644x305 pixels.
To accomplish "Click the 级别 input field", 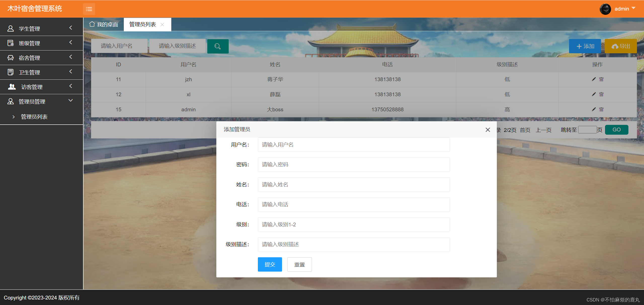I will coord(354,224).
